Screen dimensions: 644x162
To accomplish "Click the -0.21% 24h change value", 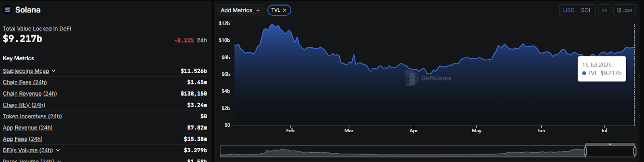I will click(x=184, y=41).
